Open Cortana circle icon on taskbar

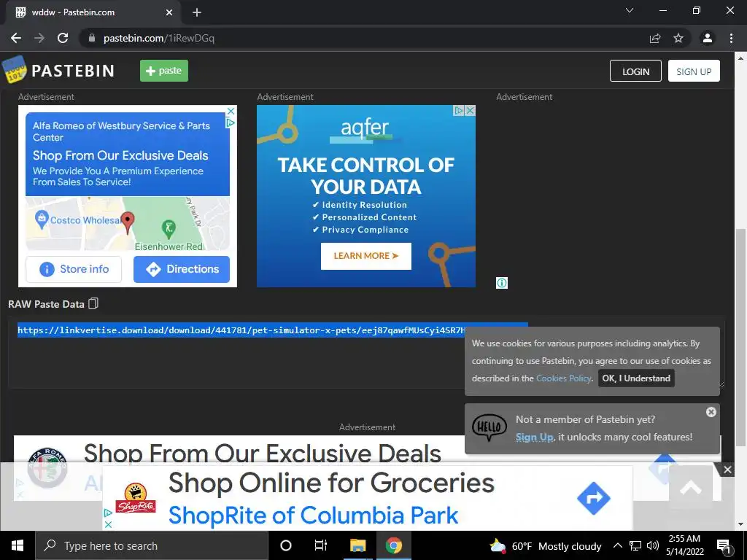point(286,545)
